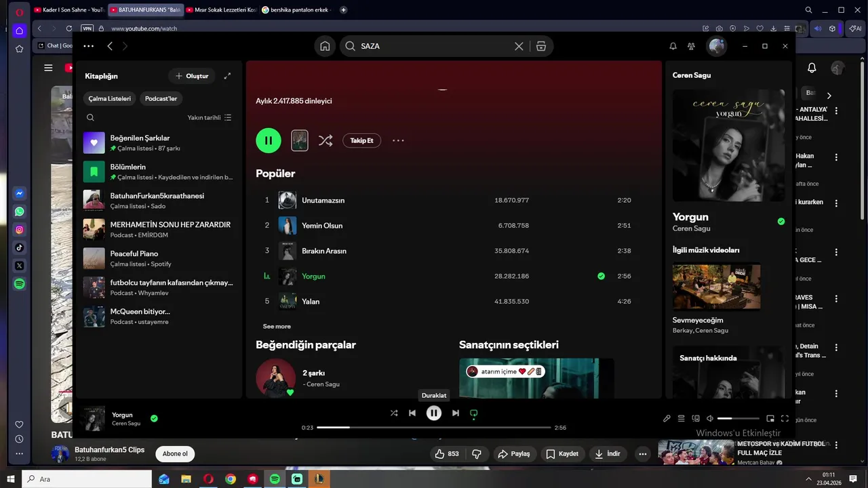Clear the SAZA search text with X
This screenshot has height=488, width=868.
(519, 46)
